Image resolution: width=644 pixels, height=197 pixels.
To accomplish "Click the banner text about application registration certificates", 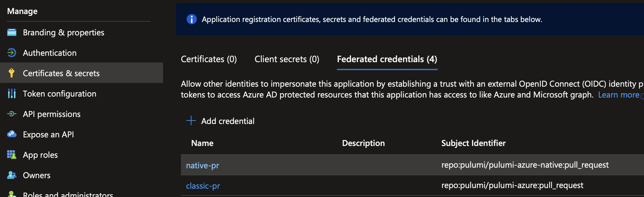I will (372, 19).
